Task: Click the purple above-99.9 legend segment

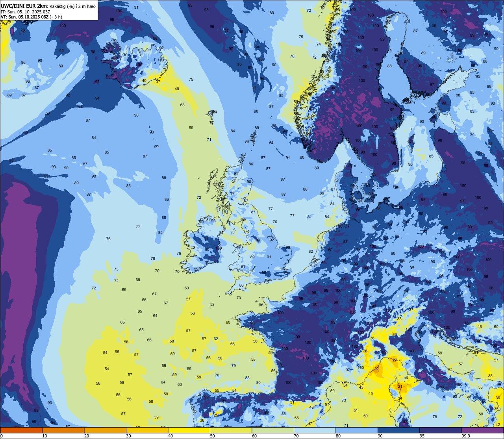Action: (482, 430)
